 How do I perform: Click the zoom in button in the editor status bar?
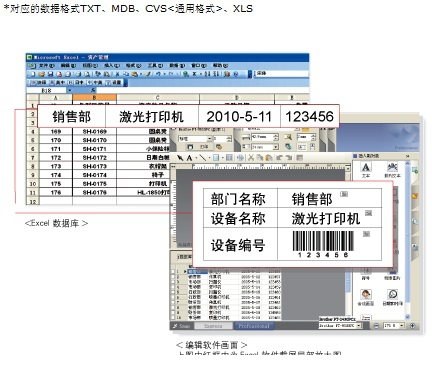pyautogui.click(x=412, y=326)
